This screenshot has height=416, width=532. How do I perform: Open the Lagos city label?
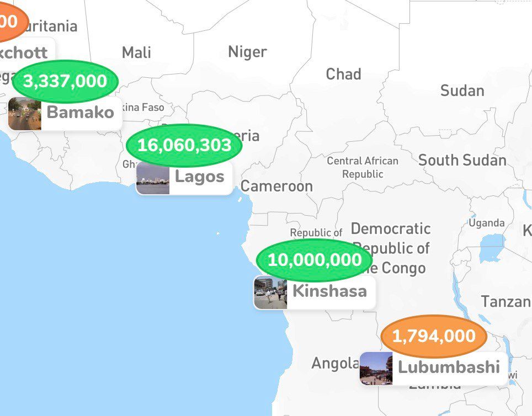184,178
